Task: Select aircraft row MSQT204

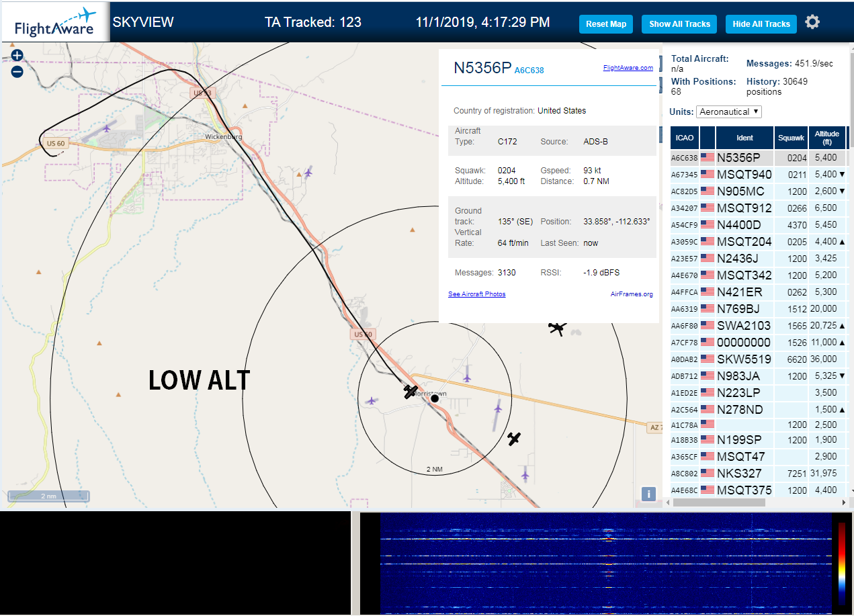Action: pyautogui.click(x=758, y=242)
